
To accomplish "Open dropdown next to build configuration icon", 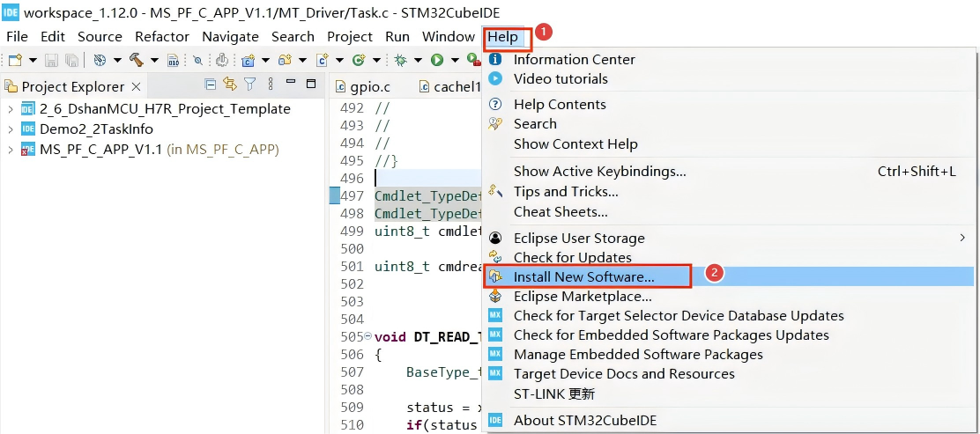I will [x=117, y=61].
